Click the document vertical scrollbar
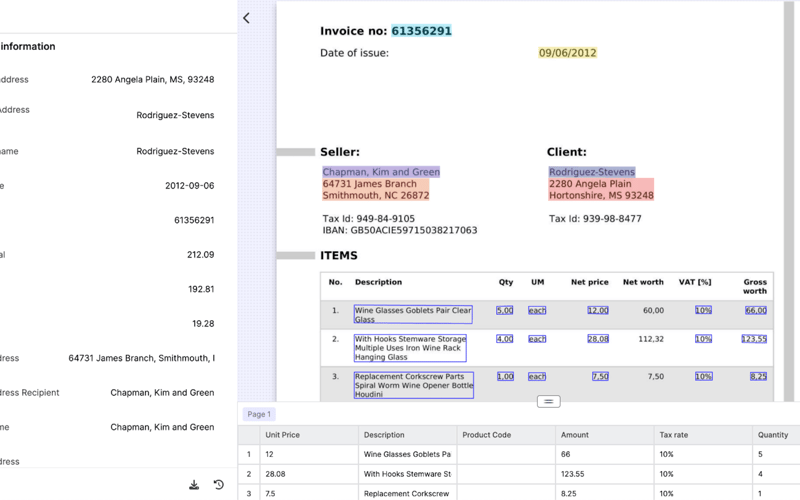This screenshot has width=800, height=500. pyautogui.click(x=789, y=201)
